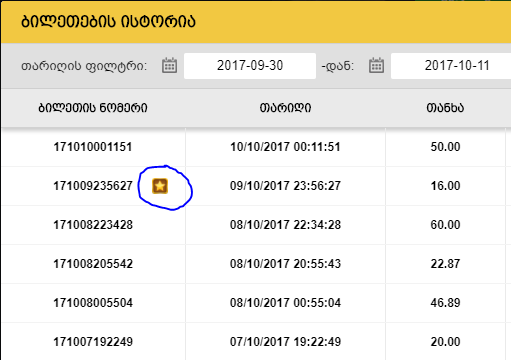The height and width of the screenshot is (360, 511).
Task: Click the date 10/10/2017 00:11:51
Action: click(285, 147)
